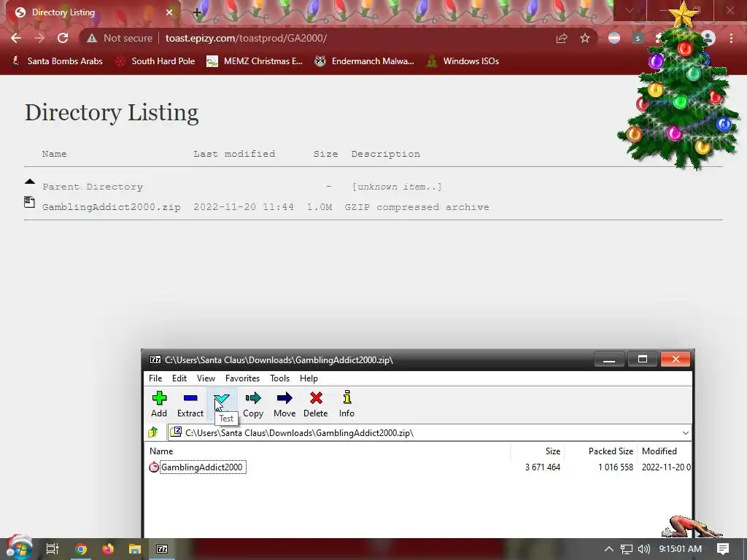
Task: Show hidden tray icons chevron
Action: coord(609,549)
